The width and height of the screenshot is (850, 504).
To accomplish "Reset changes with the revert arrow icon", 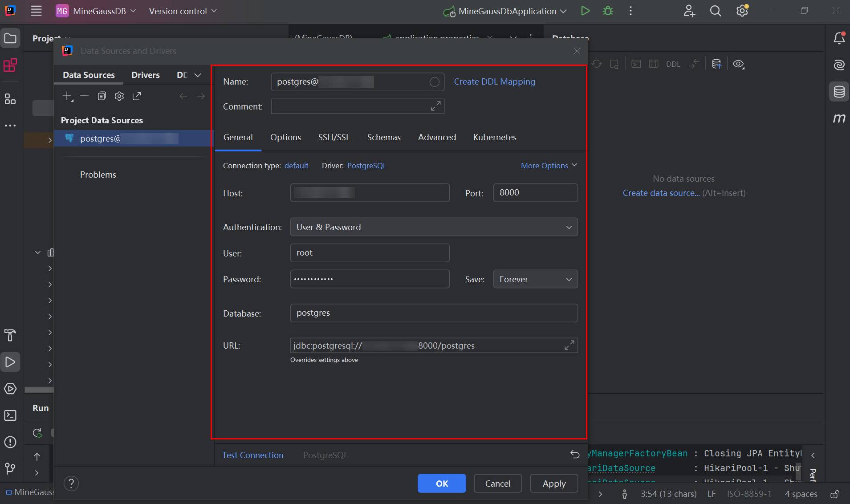I will point(575,455).
